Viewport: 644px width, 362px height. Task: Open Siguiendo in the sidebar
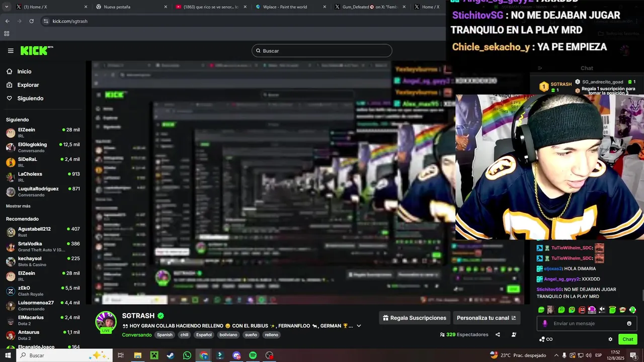point(30,99)
